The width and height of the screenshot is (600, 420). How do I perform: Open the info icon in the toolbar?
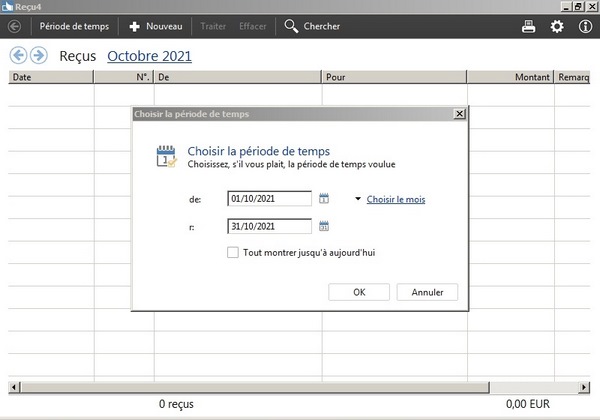point(585,26)
